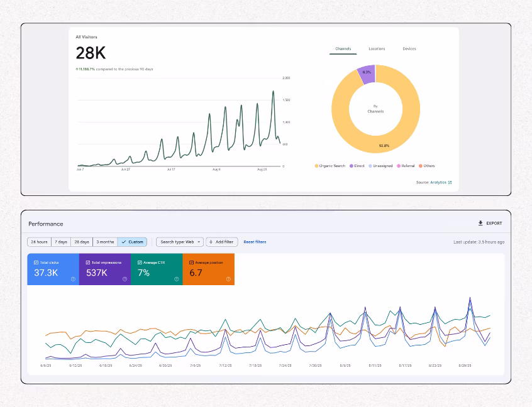Toggle the Total clicks checkbox
The image size is (532, 407).
(36, 263)
